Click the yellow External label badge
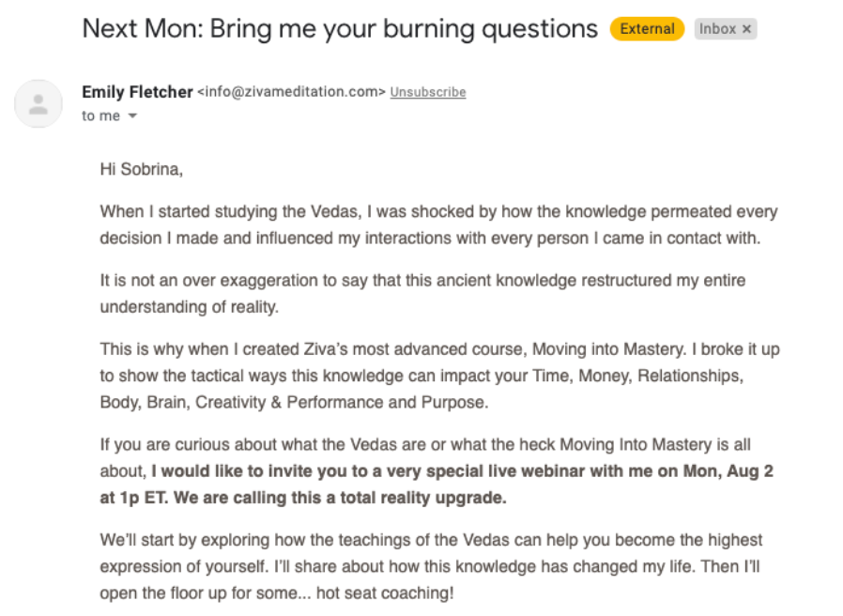The height and width of the screenshot is (616, 843). (647, 29)
